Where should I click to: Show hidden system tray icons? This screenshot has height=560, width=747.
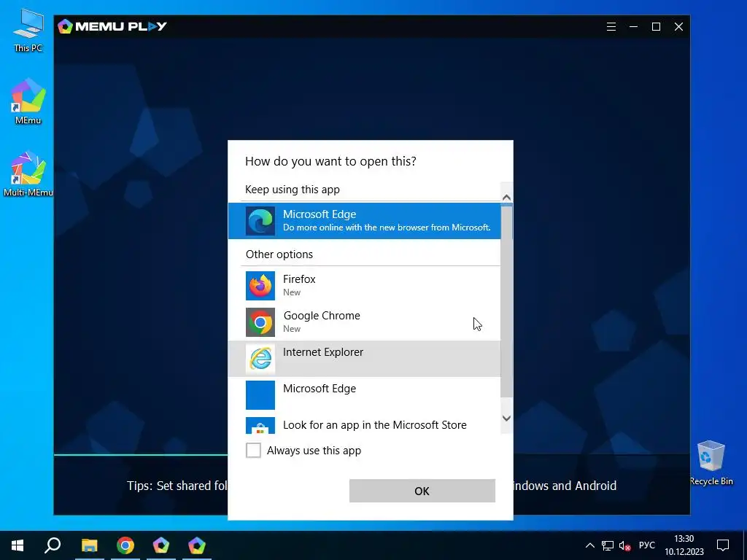589,545
